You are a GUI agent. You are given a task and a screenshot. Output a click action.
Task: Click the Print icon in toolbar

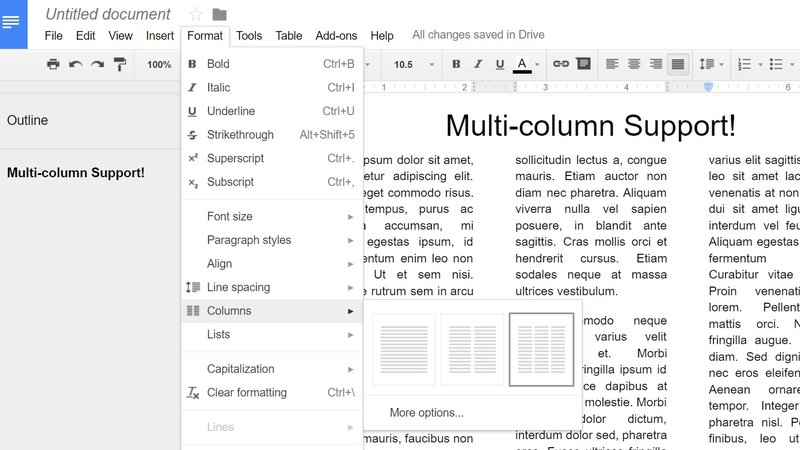click(53, 64)
